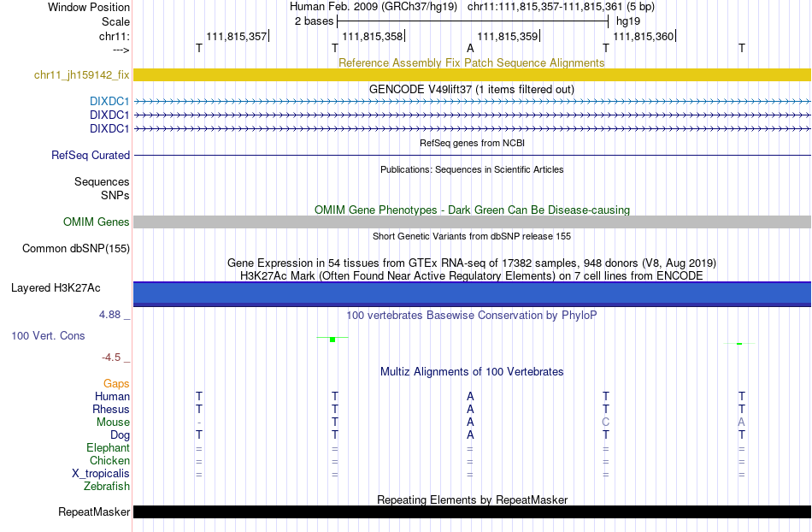Click Publications: Sequences in Scientific Articles title
This screenshot has height=532, width=812.
(x=472, y=169)
